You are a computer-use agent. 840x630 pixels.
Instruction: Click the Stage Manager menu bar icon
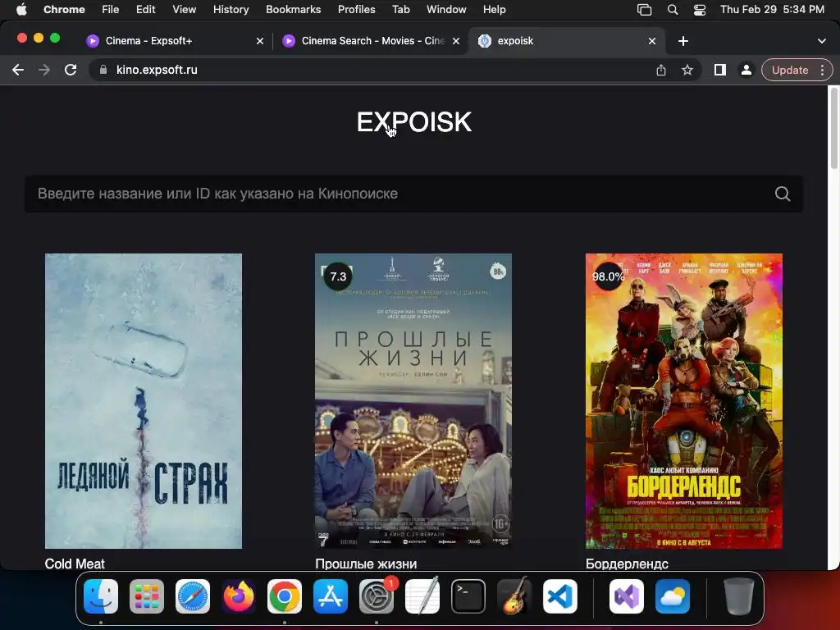(x=645, y=9)
